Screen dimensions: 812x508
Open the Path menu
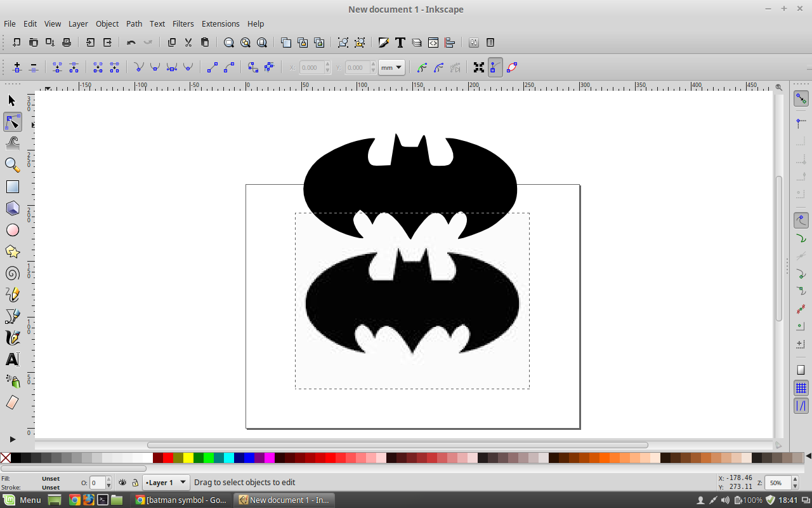134,23
